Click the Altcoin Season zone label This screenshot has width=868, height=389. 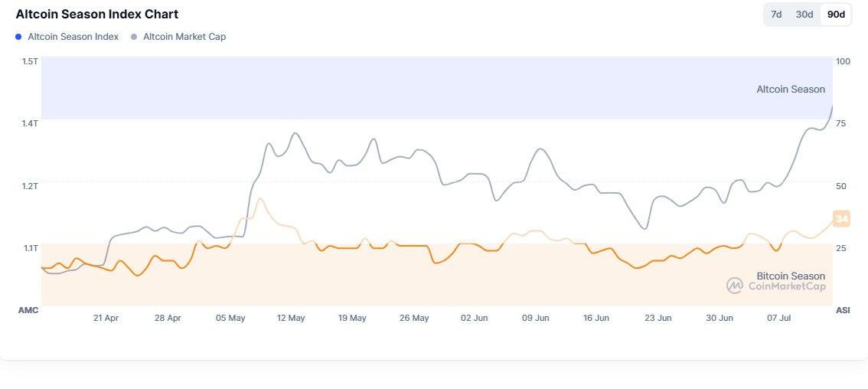coord(791,90)
